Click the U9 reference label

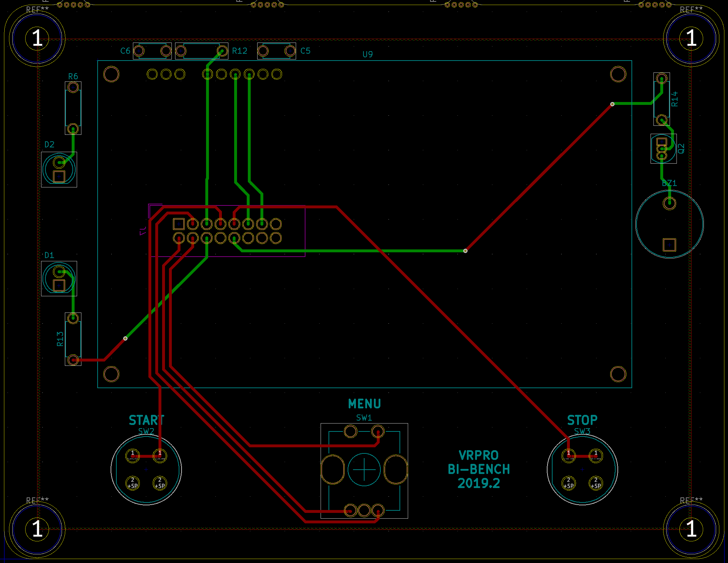tap(367, 54)
